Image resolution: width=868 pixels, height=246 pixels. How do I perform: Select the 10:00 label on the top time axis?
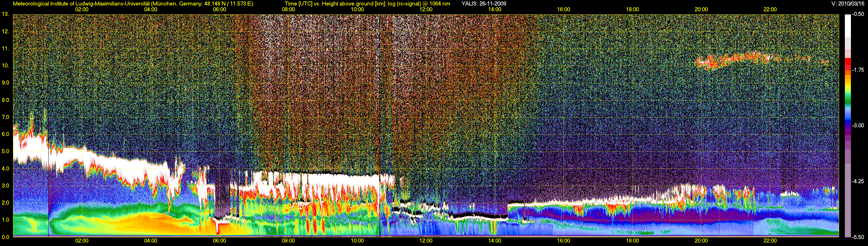[x=357, y=10]
